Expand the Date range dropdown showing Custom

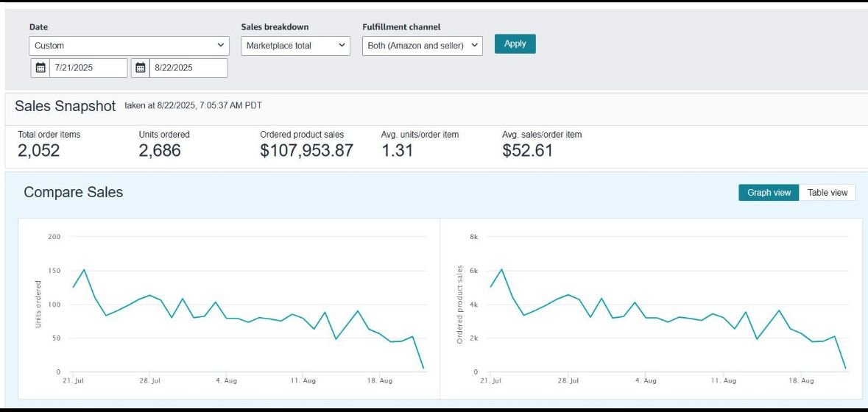[130, 46]
